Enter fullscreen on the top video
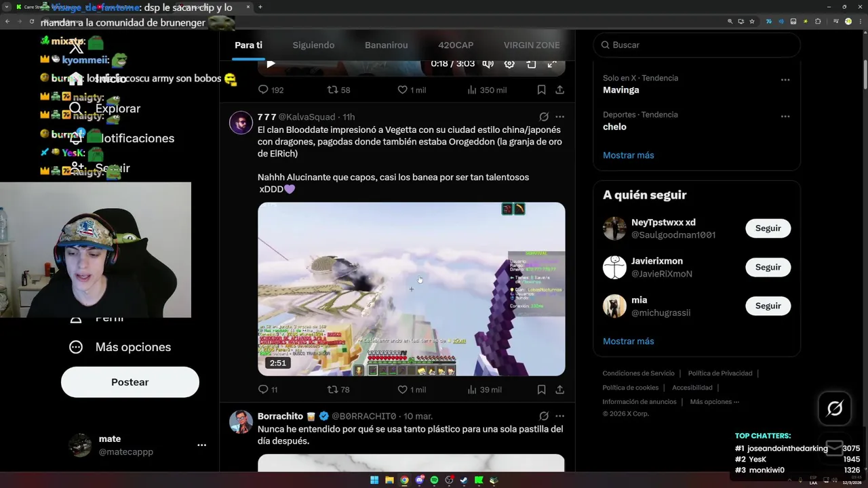The image size is (868, 488). (x=552, y=64)
